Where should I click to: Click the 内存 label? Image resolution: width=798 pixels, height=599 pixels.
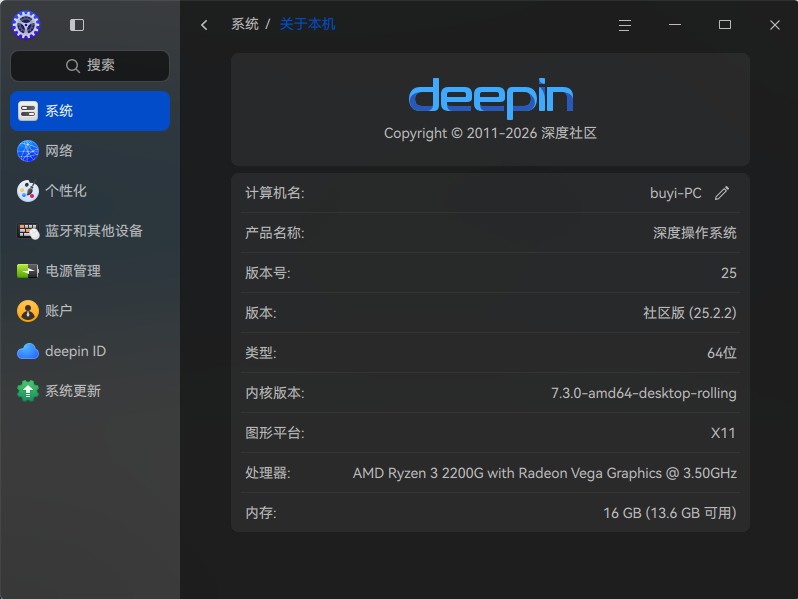pos(261,513)
